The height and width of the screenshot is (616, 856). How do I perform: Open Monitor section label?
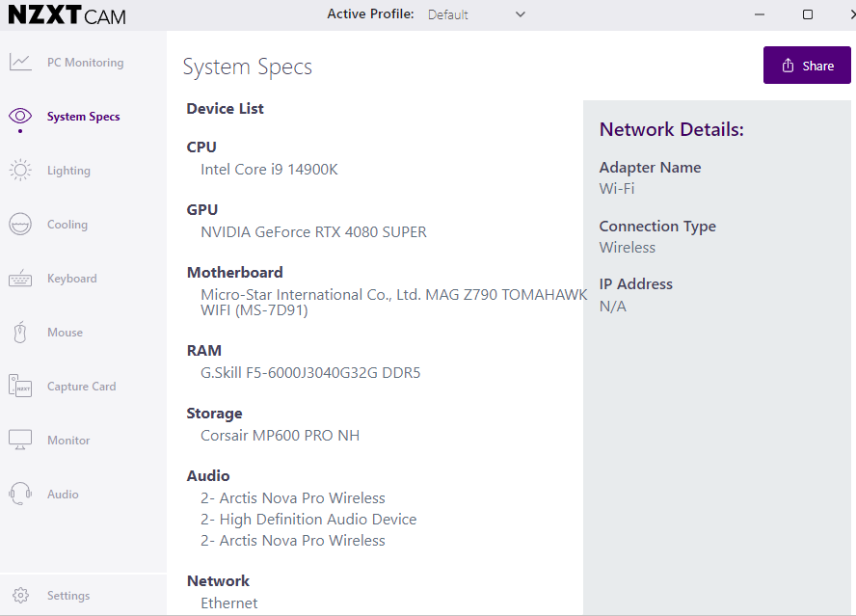pyautogui.click(x=68, y=441)
